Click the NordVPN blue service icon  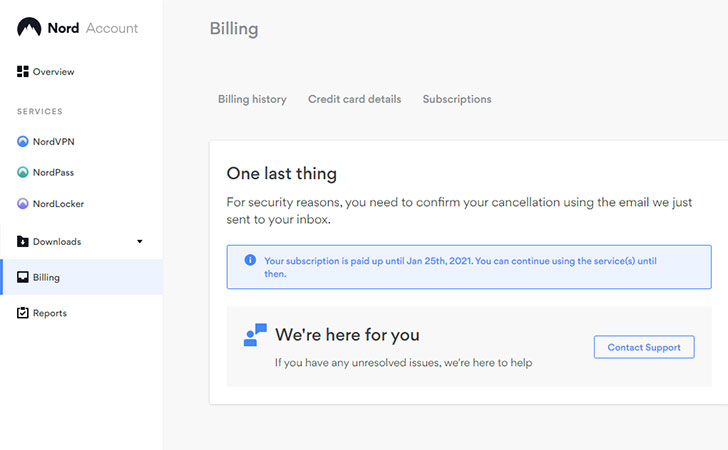click(23, 141)
